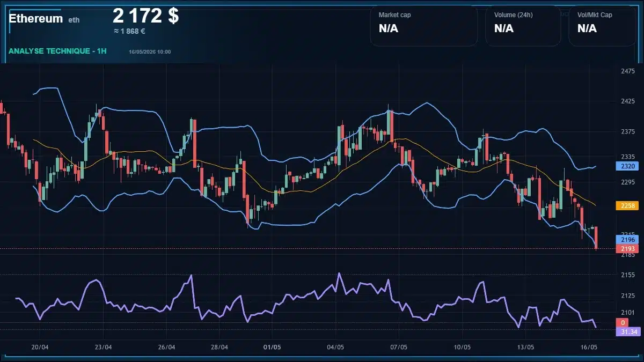Image resolution: width=644 pixels, height=362 pixels.
Task: Click the 07/05 date label
Action: [399, 347]
